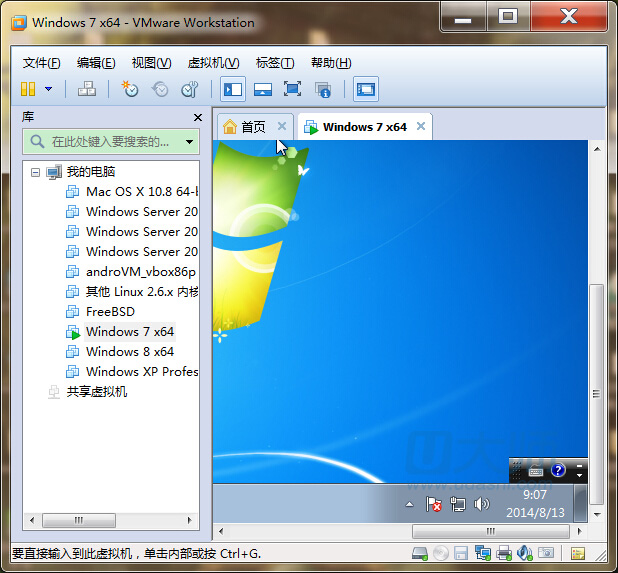Open the 虚拟机(V) menu
The image size is (618, 573).
pos(213,63)
